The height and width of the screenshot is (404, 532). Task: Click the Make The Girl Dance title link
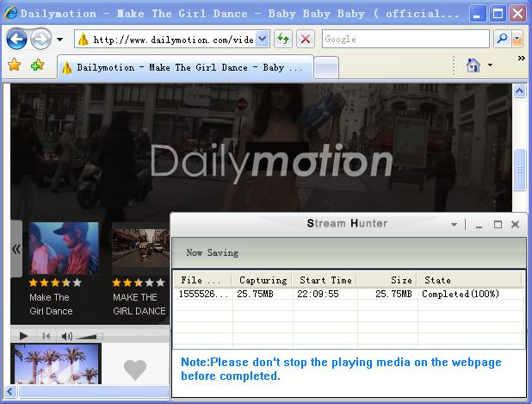click(51, 304)
